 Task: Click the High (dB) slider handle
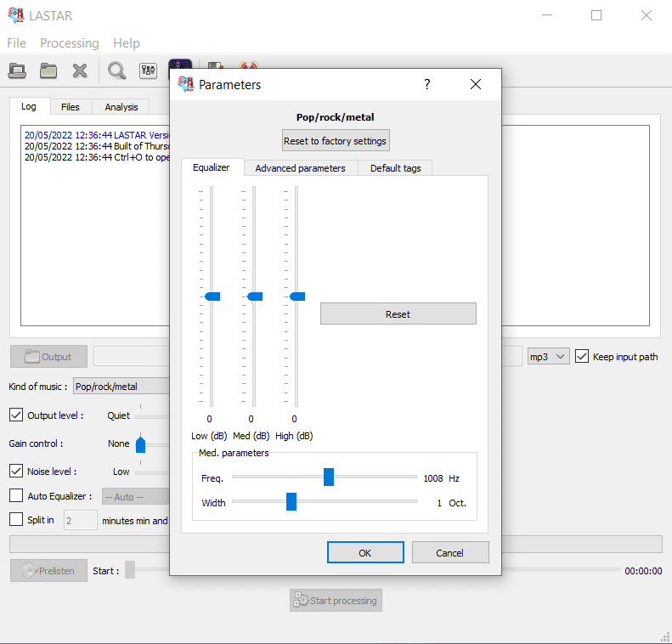[297, 297]
